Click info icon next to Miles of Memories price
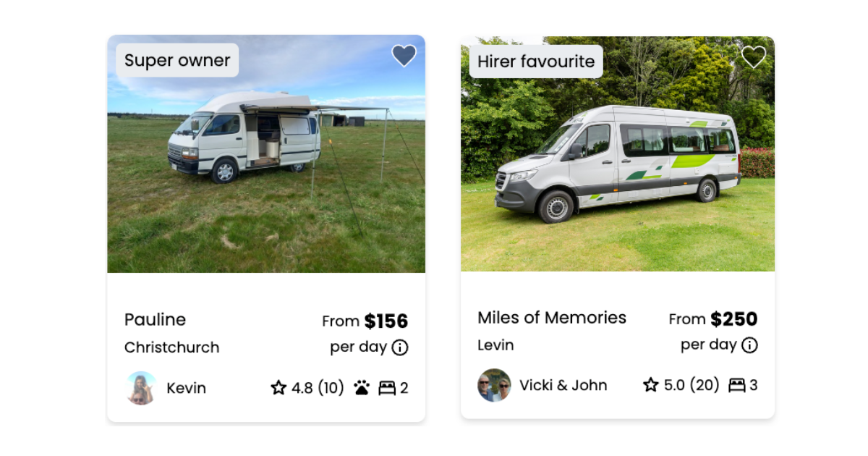Screen dimensions: 868x456 tap(749, 345)
